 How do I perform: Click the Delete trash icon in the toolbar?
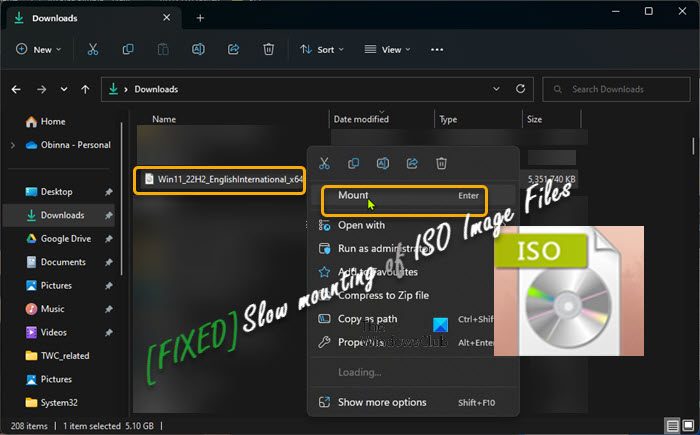pyautogui.click(x=268, y=50)
